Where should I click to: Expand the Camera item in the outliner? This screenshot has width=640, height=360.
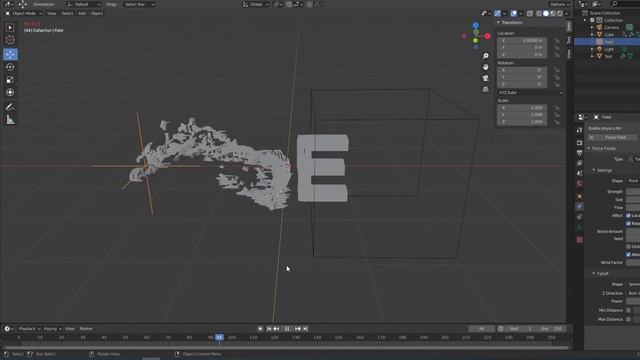coord(592,27)
